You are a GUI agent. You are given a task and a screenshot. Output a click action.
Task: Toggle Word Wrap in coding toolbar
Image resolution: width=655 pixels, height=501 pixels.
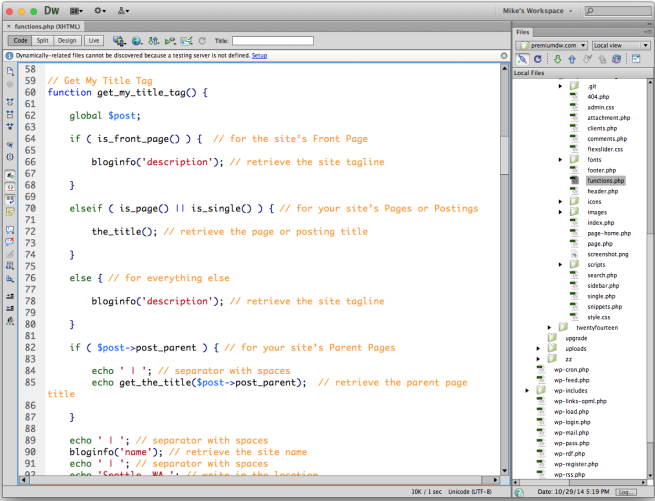pyautogui.click(x=10, y=199)
